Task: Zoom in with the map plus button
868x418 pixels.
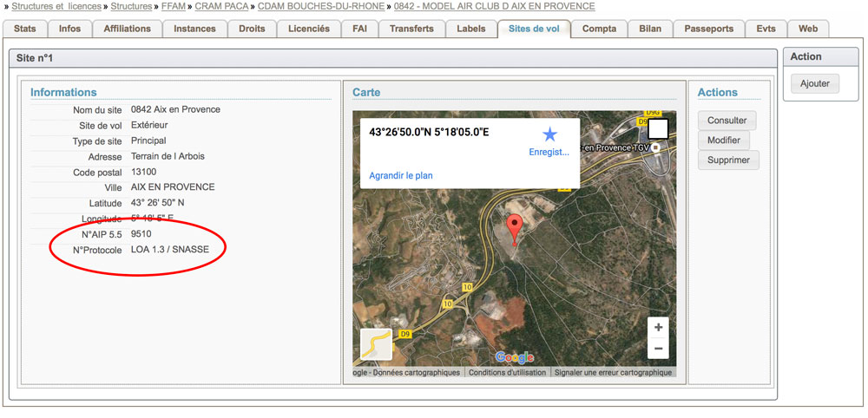Action: [x=659, y=328]
